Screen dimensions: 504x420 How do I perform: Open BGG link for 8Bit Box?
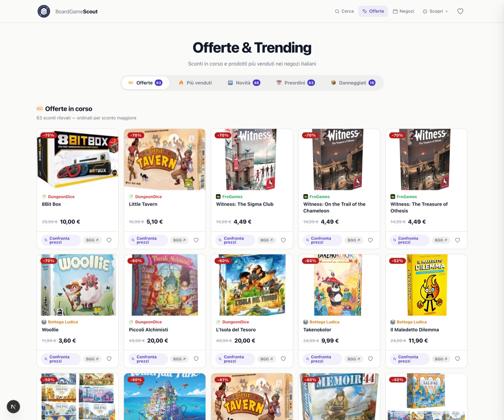[x=92, y=240]
